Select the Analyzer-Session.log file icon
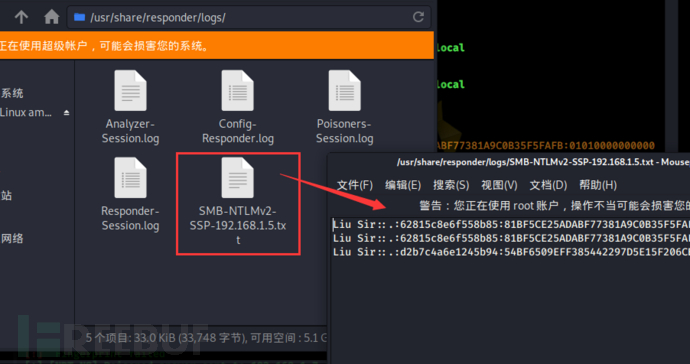Screen dimensions: 690x364 pos(130,90)
